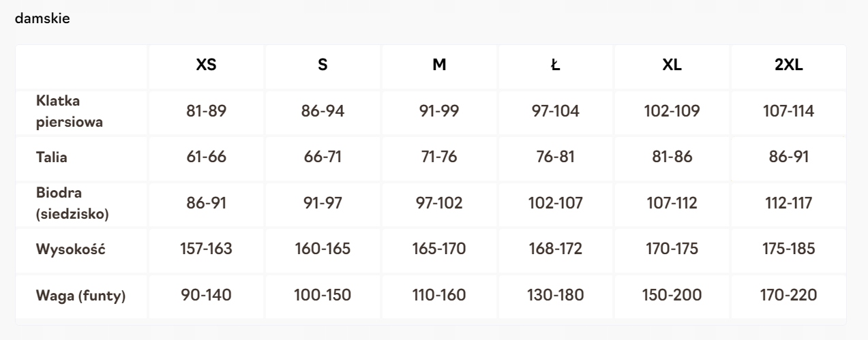The image size is (868, 340).
Task: Click the XS size column header
Action: coord(207,66)
